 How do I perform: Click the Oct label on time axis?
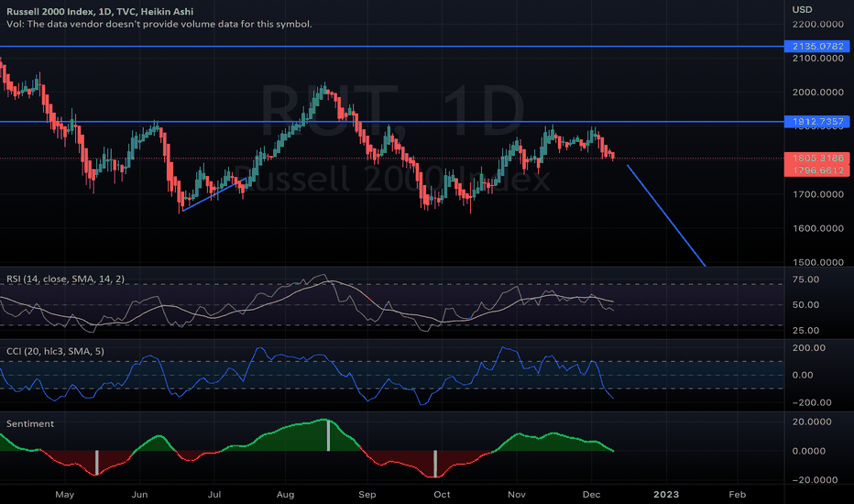pos(442,495)
